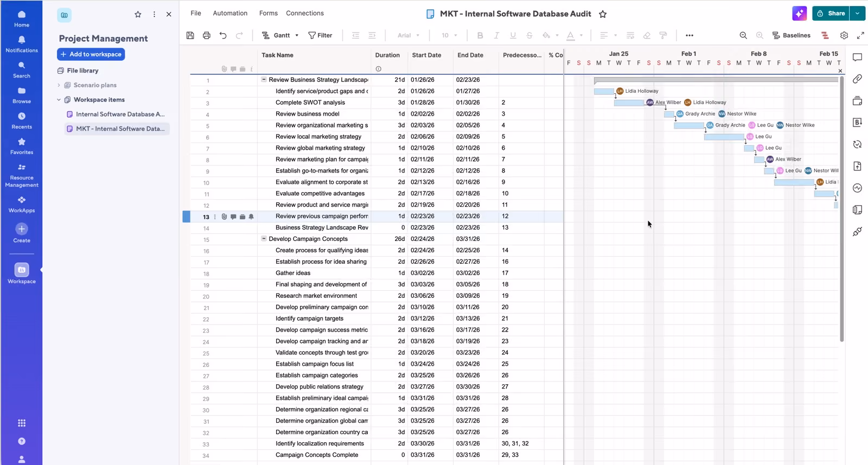Expand the Scenario plans tree node
The height and width of the screenshot is (465, 868).
coord(59,85)
